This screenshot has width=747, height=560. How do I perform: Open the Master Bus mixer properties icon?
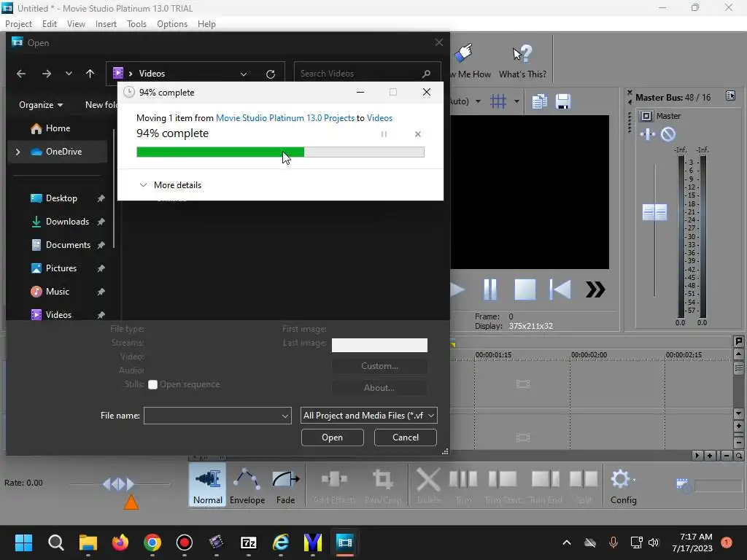(x=730, y=96)
